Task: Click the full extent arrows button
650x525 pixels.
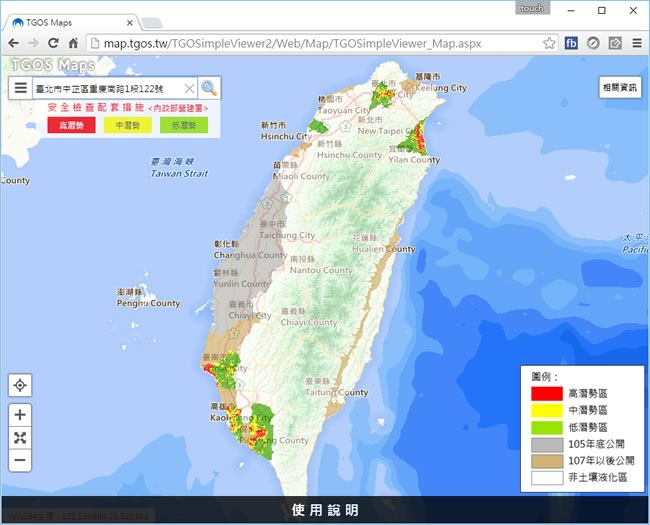Action: click(x=20, y=437)
